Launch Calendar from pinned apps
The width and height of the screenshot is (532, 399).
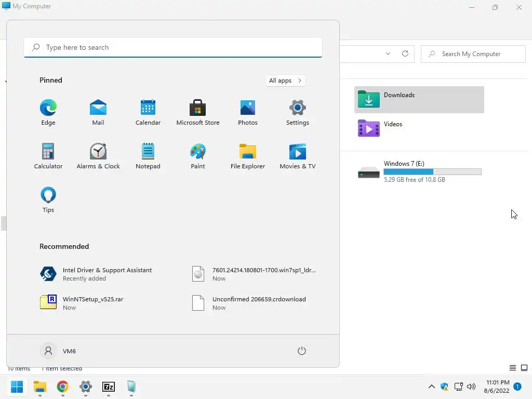click(x=148, y=113)
